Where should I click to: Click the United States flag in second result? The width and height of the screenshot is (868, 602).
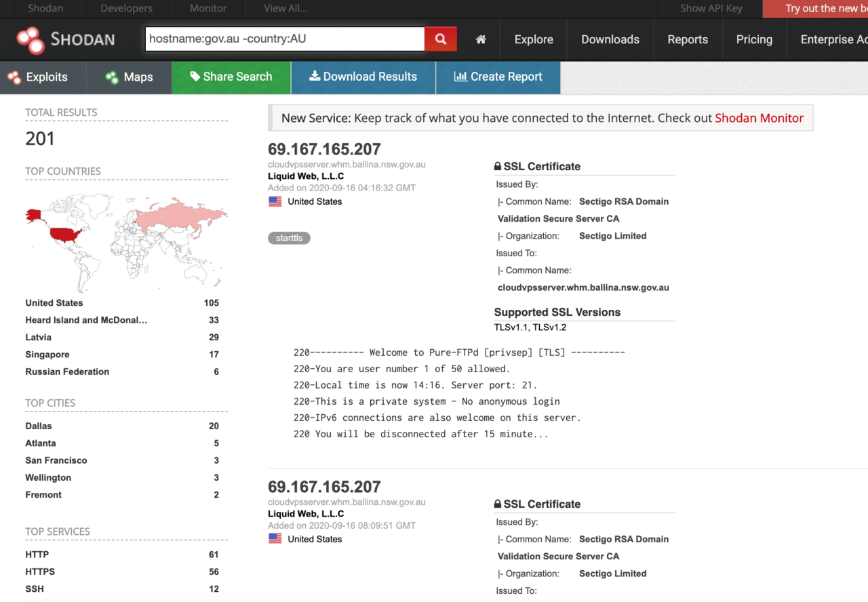pos(275,539)
